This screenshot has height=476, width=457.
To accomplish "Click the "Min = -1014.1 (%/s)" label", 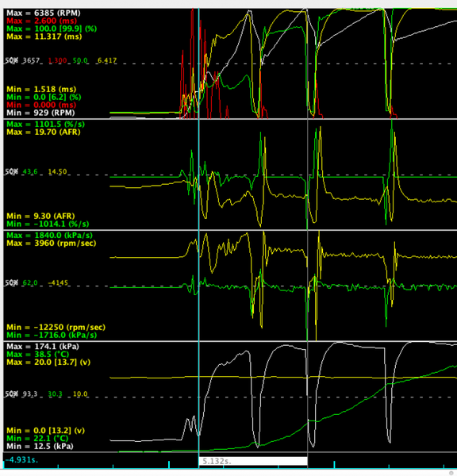I will coord(48,224).
